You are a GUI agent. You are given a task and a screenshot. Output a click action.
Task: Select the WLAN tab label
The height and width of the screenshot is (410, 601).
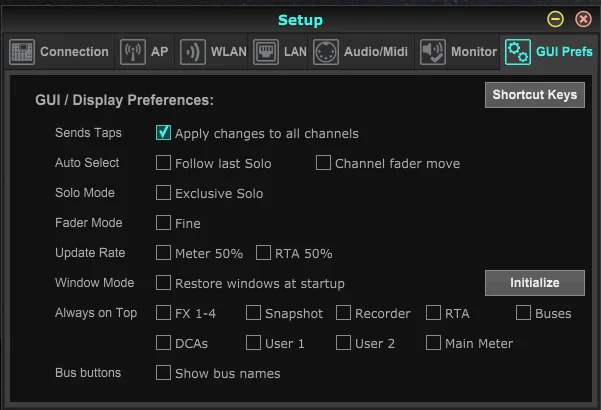[x=228, y=52]
